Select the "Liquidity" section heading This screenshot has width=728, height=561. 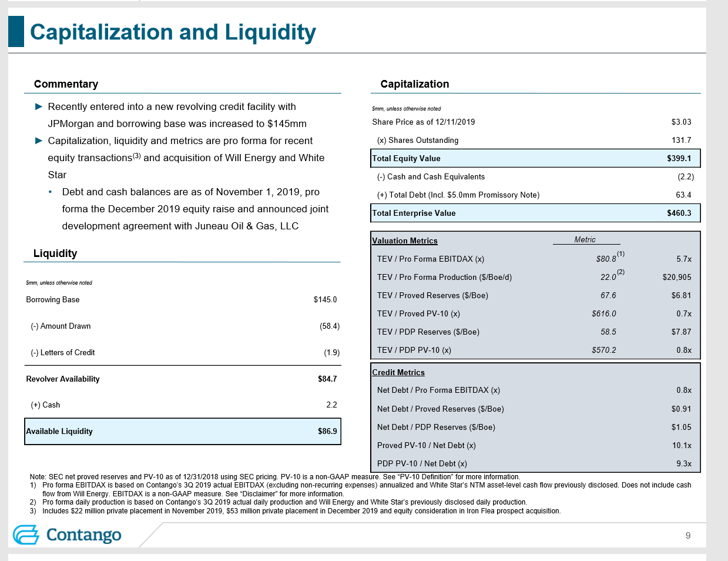point(55,253)
